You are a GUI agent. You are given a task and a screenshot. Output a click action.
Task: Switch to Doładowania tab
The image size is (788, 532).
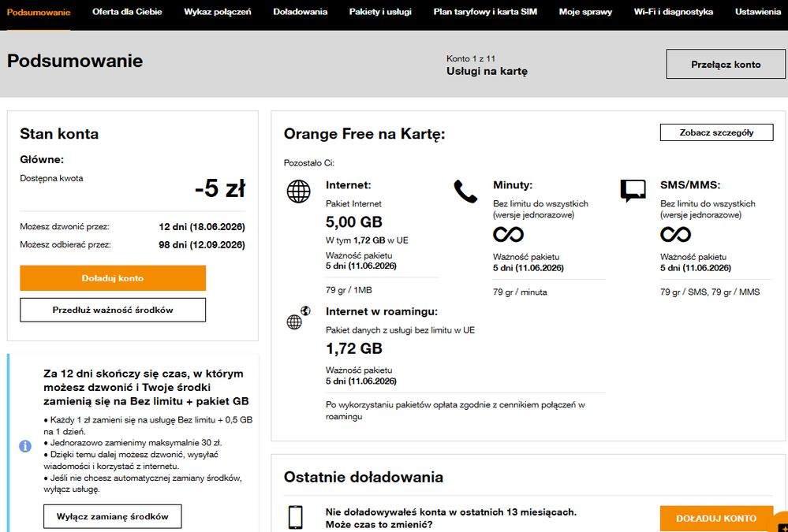(x=300, y=12)
